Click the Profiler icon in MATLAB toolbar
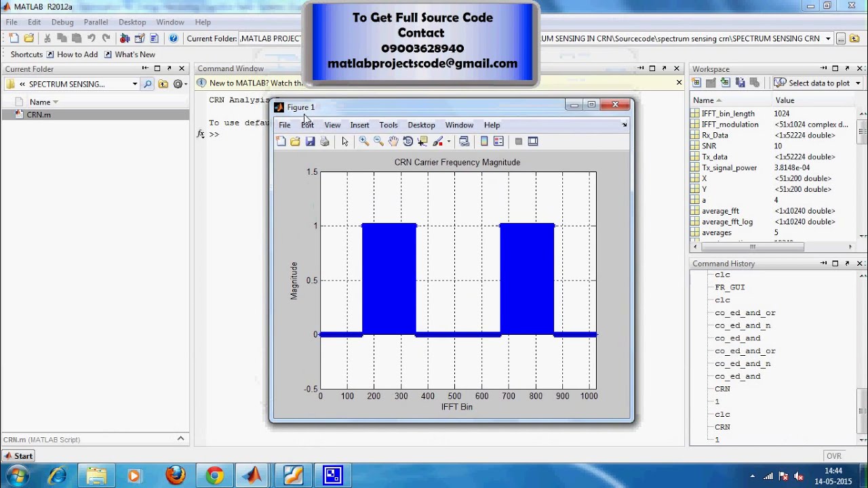This screenshot has height=488, width=868. pos(154,39)
